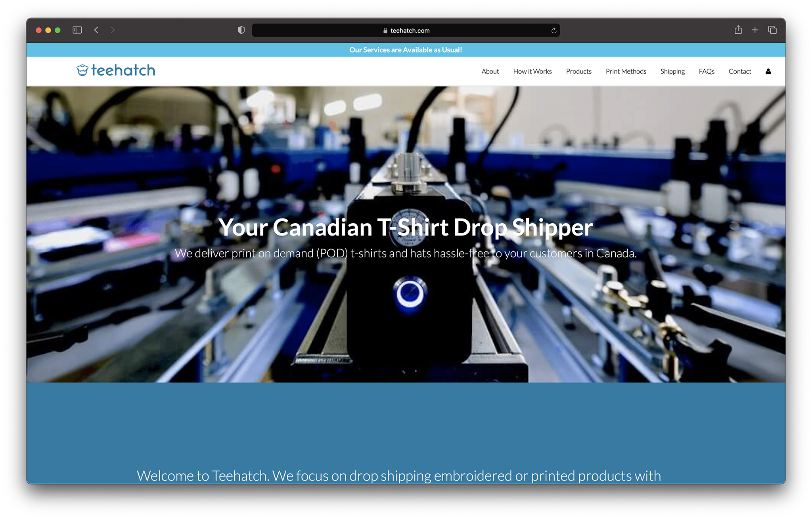Click the tab overview icon

tap(772, 30)
